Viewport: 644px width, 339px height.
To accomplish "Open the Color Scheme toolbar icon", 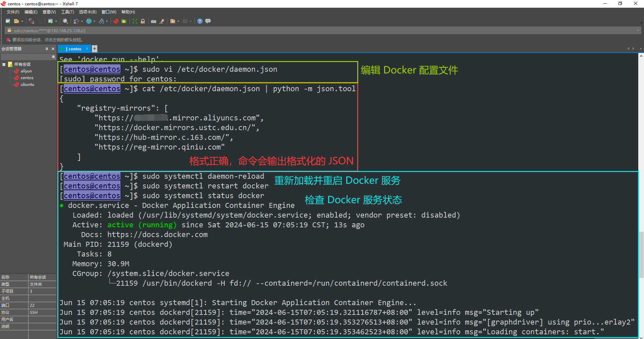I will (x=76, y=21).
